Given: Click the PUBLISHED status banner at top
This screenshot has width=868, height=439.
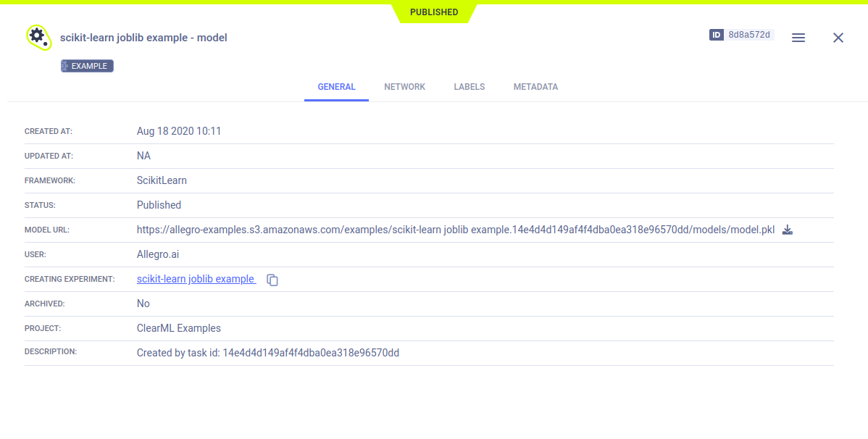Looking at the screenshot, I should pos(434,12).
